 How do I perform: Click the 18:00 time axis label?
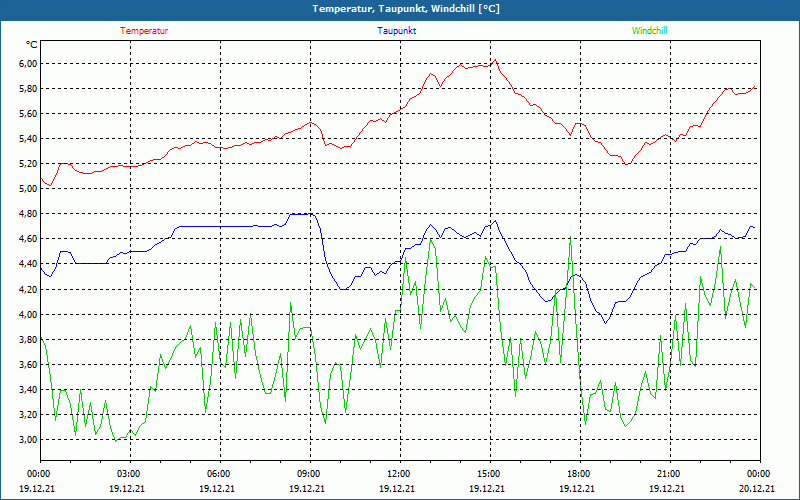[580, 473]
